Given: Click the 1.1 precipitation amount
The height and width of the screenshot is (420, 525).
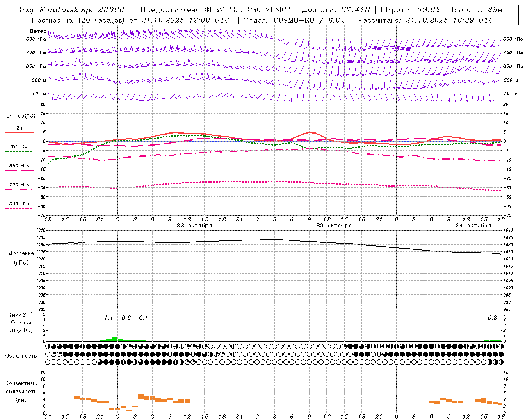Looking at the screenshot, I should tap(108, 318).
